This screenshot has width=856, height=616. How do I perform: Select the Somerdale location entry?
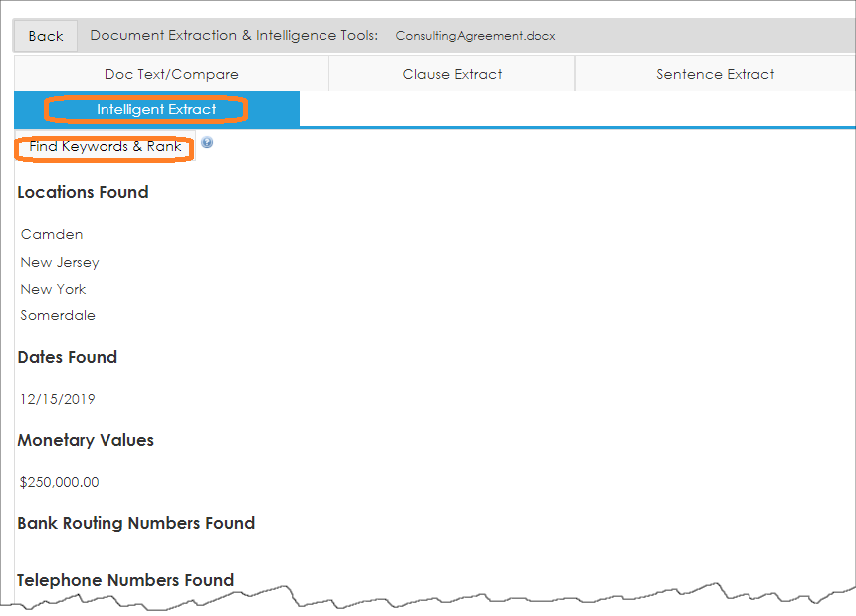[58, 315]
